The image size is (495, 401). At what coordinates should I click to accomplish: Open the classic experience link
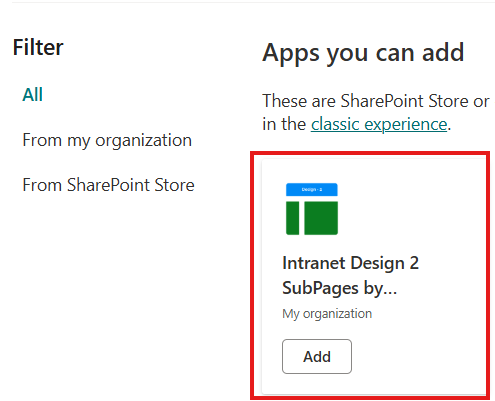click(x=379, y=124)
